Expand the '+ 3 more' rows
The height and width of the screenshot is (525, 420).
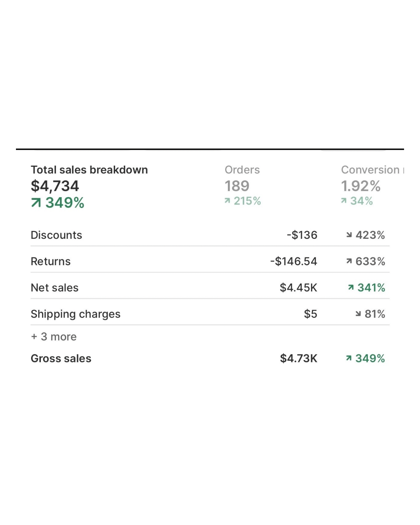tap(54, 336)
